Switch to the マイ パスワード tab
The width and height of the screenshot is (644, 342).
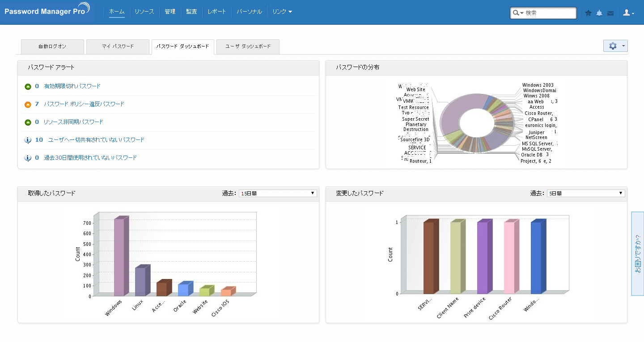(118, 46)
